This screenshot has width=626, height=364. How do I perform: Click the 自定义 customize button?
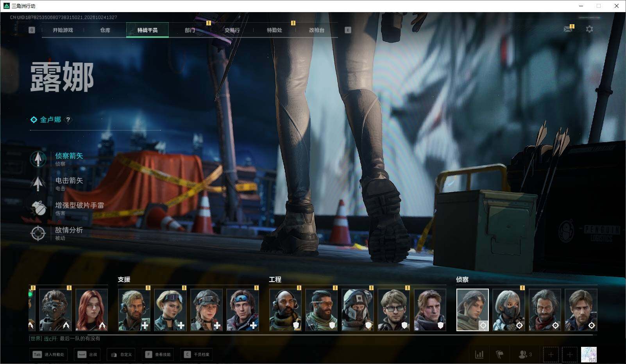tap(121, 355)
